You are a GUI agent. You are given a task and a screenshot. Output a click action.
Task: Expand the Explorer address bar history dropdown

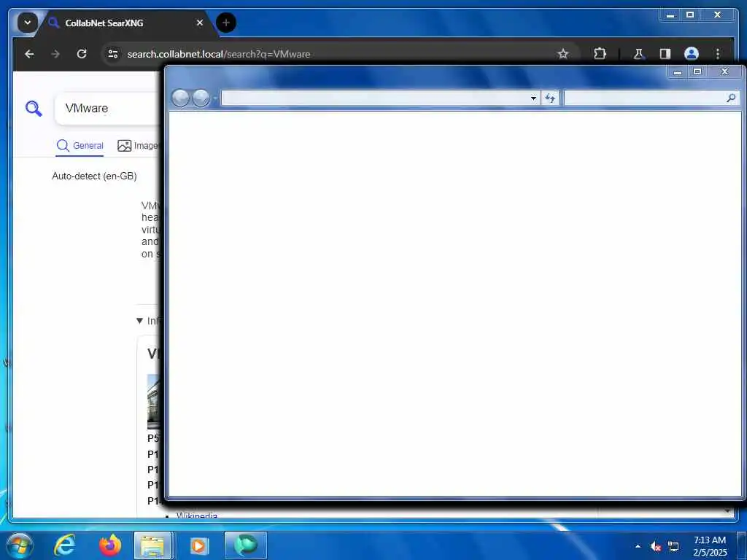(533, 98)
